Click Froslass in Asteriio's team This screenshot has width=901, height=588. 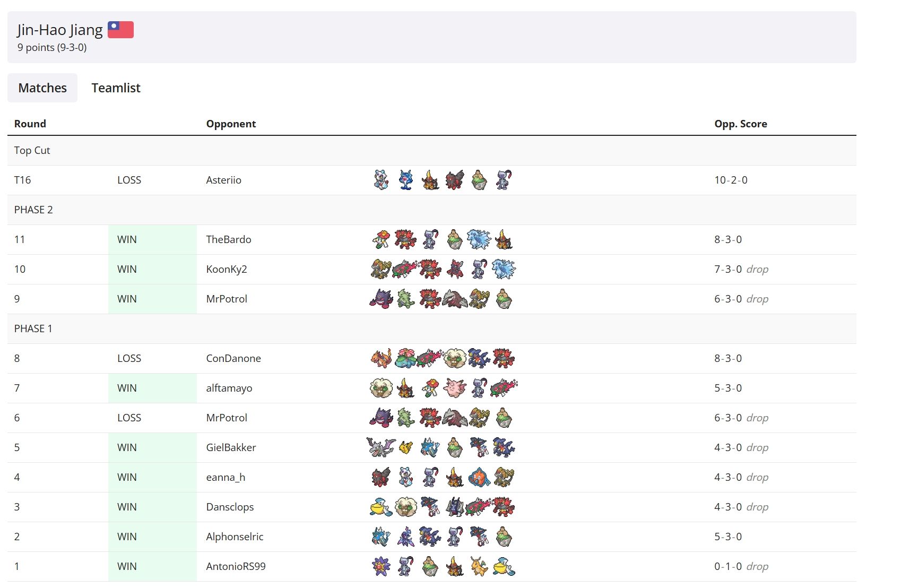click(381, 180)
